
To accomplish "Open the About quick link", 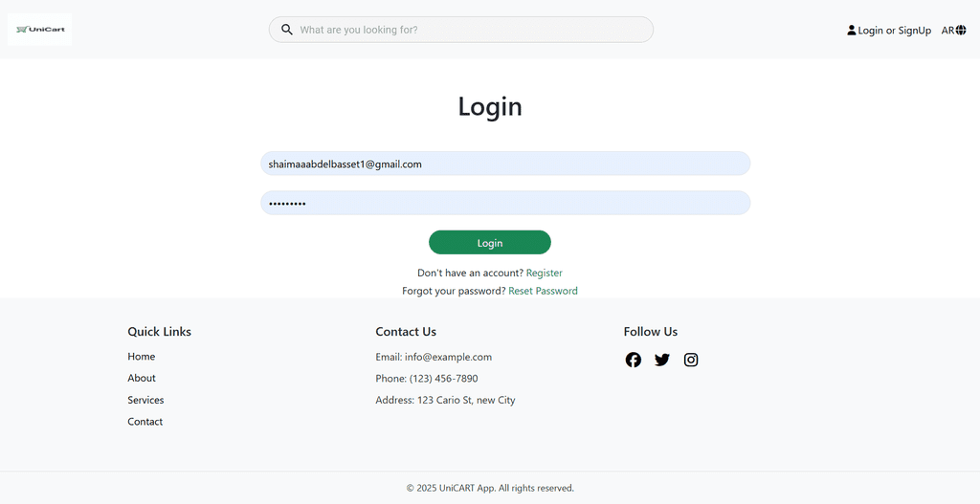I will [x=142, y=378].
